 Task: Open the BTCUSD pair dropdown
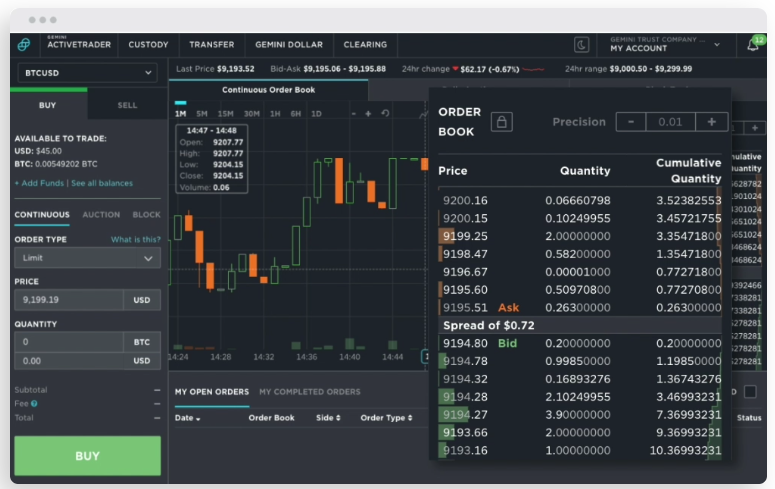[x=87, y=73]
